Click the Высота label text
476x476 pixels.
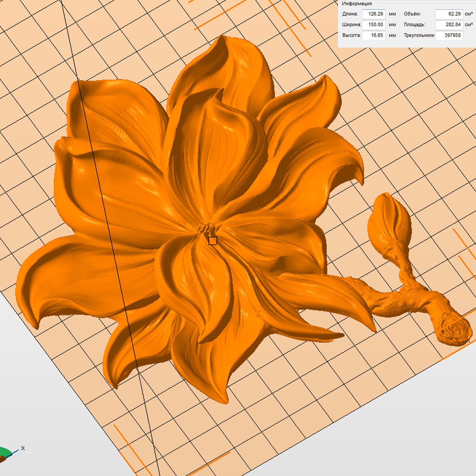click(x=351, y=35)
